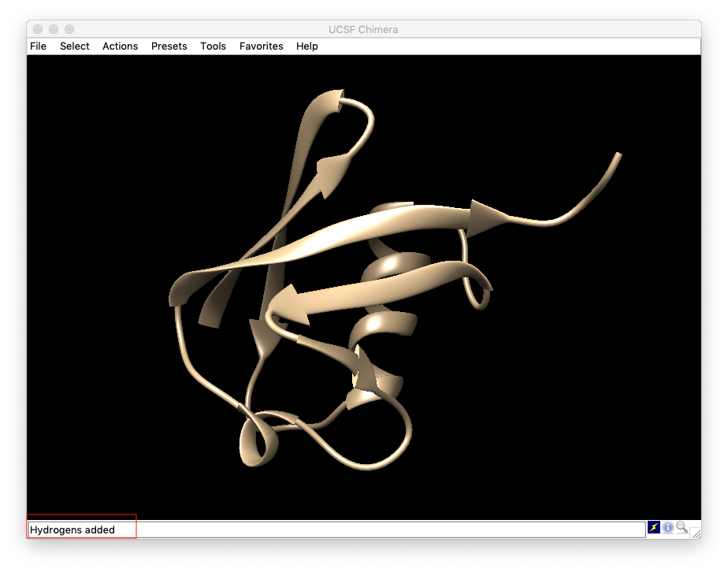The height and width of the screenshot is (572, 728).
Task: Open the Tools menu
Action: pyautogui.click(x=213, y=46)
